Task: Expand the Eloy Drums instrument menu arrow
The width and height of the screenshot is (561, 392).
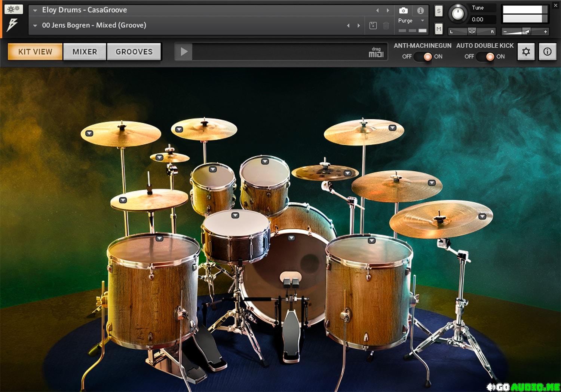Action: click(35, 10)
